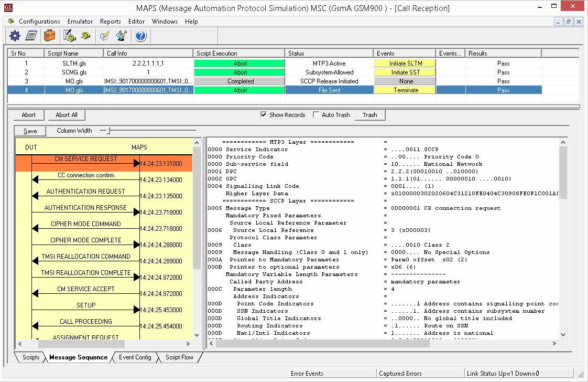This screenshot has height=382, width=588.
Task: Click green Abort cell in SCMG.gls row
Action: tap(239, 72)
